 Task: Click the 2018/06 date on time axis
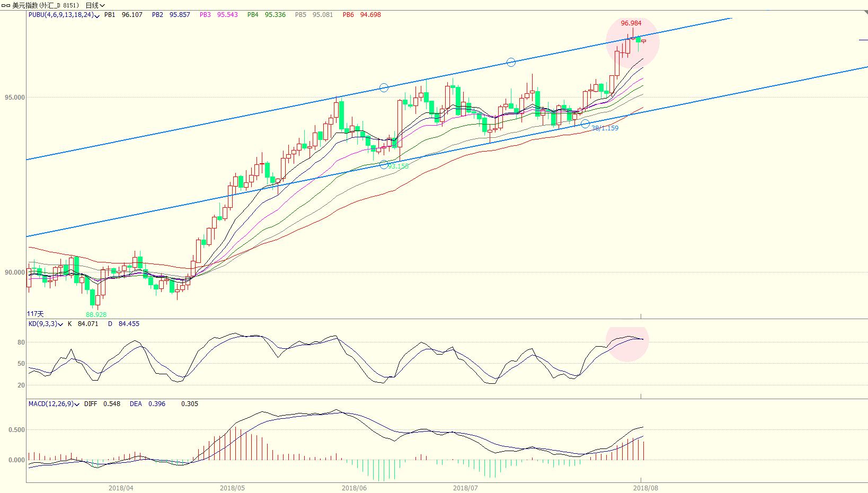point(354,488)
